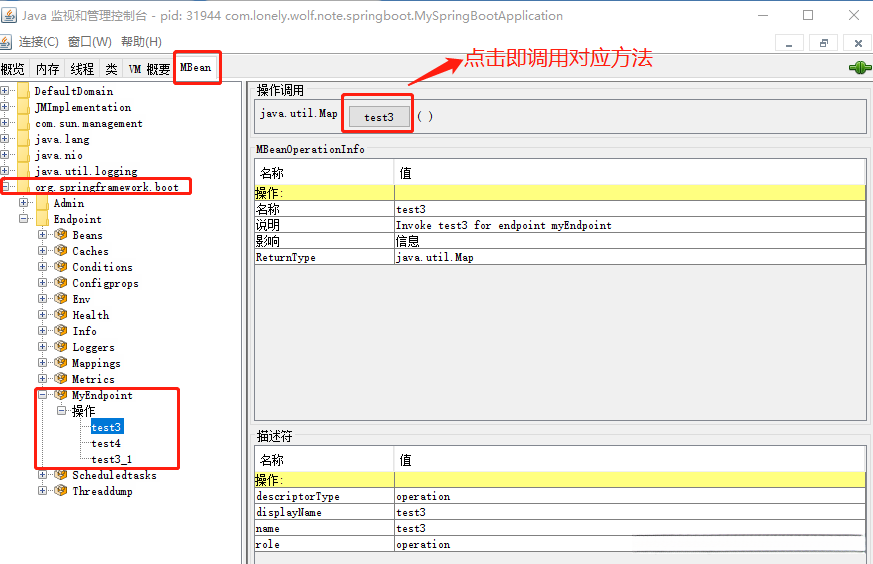Click the MyEndpoint MBean icon

[x=61, y=395]
